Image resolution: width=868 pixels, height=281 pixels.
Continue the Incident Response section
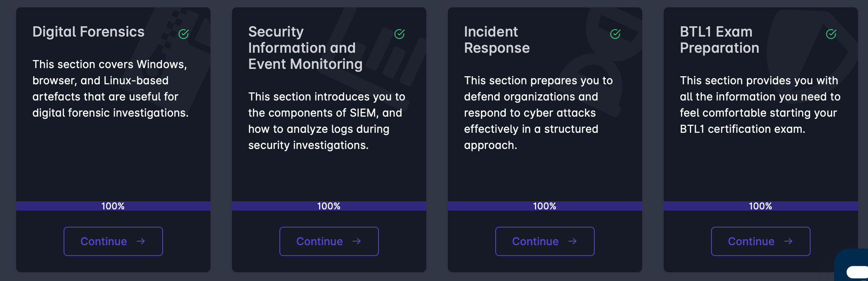pyautogui.click(x=545, y=241)
